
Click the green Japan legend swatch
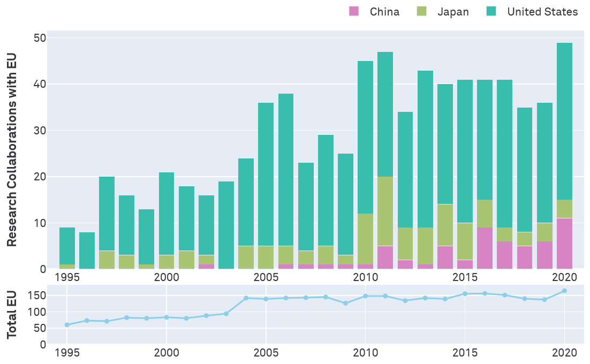pyautogui.click(x=422, y=11)
